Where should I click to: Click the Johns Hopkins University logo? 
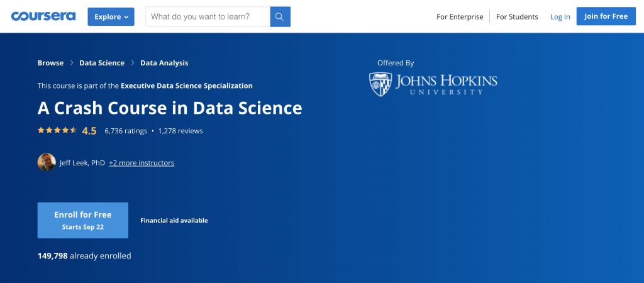pos(433,84)
